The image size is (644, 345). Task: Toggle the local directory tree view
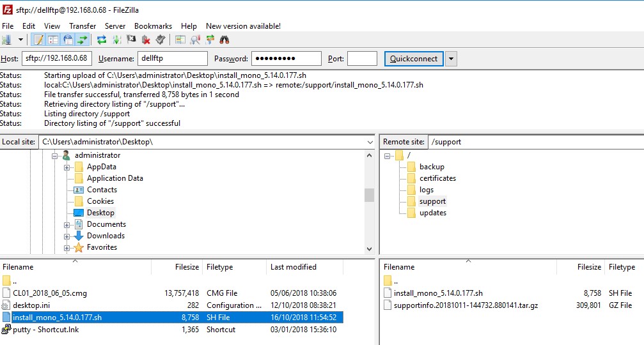click(x=53, y=40)
